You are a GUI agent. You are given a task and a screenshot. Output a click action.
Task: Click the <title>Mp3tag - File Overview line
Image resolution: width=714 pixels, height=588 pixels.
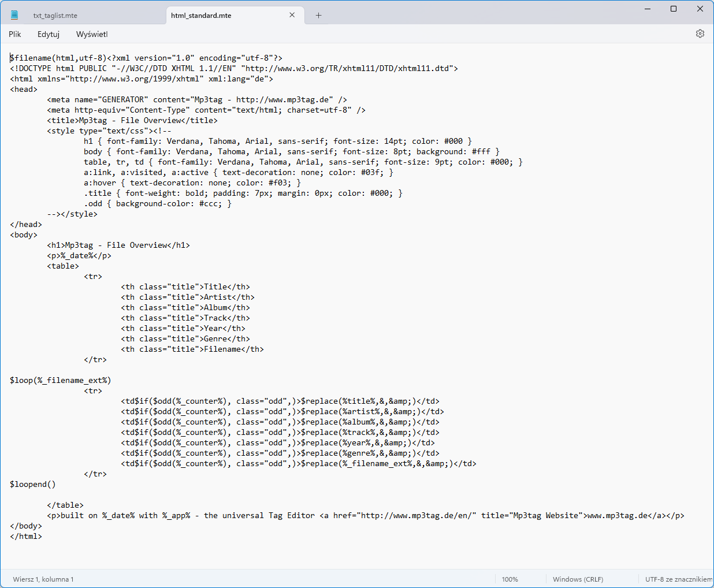click(x=132, y=120)
